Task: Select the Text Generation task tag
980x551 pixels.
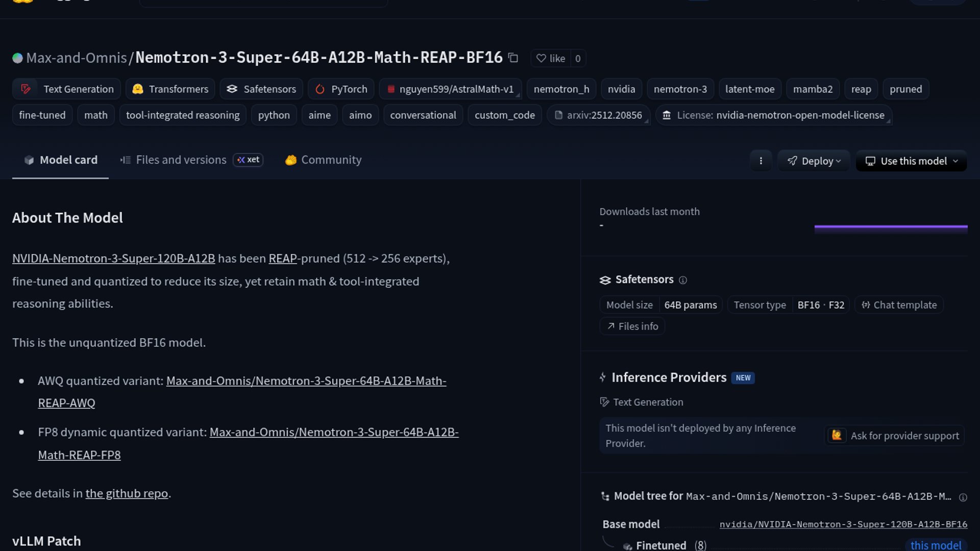Action: click(67, 89)
